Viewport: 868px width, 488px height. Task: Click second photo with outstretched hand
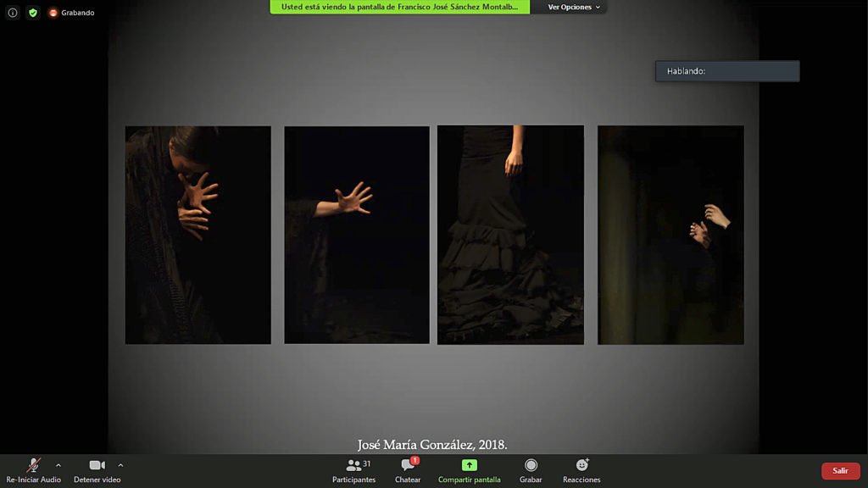click(x=356, y=235)
